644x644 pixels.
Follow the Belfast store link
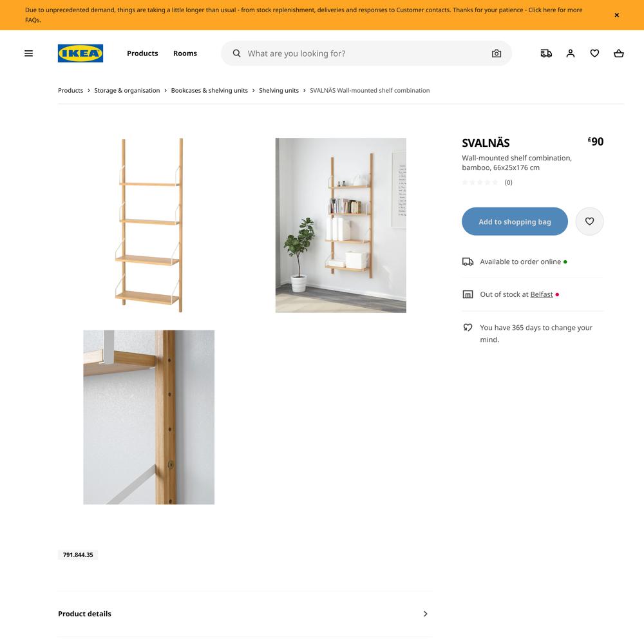(x=542, y=294)
